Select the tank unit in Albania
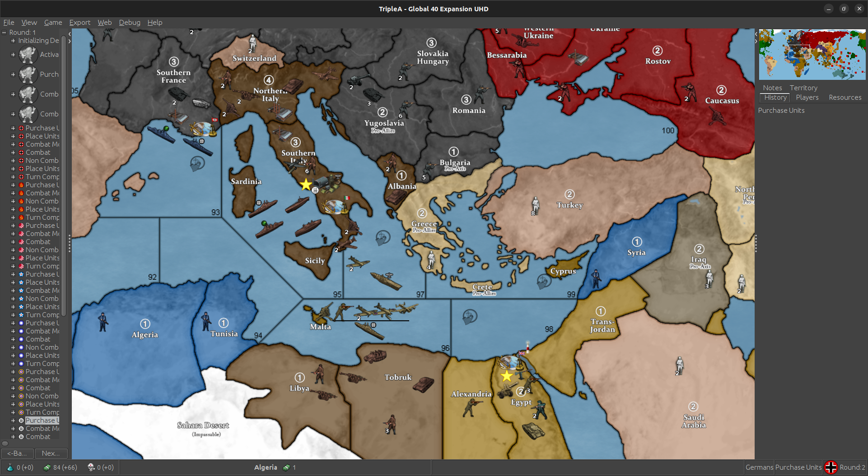Image resolution: width=868 pixels, height=476 pixels. (396, 197)
